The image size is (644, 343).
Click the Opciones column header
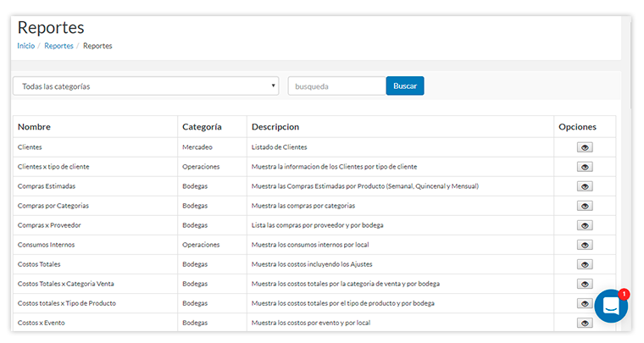[x=577, y=127]
